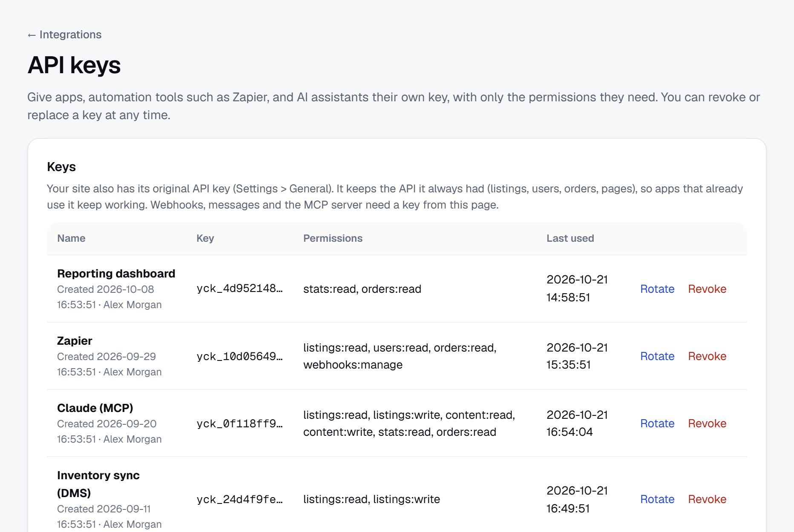Rotate the Reporting dashboard key

tap(657, 289)
